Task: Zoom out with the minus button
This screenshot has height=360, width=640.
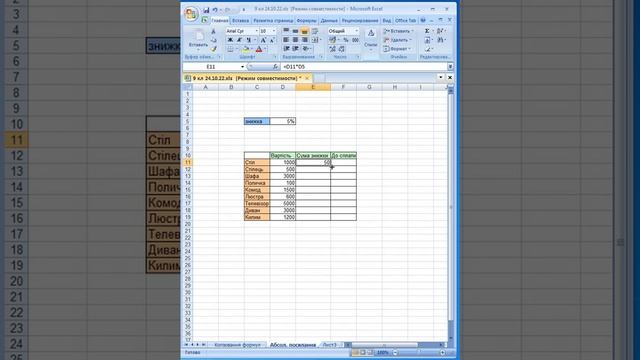Action: [x=395, y=353]
